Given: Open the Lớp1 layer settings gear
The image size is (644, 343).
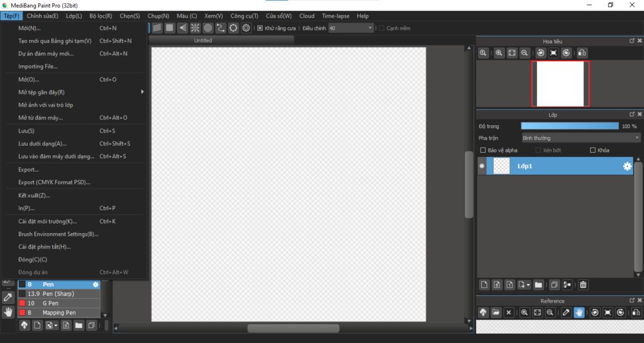Looking at the screenshot, I should (627, 166).
